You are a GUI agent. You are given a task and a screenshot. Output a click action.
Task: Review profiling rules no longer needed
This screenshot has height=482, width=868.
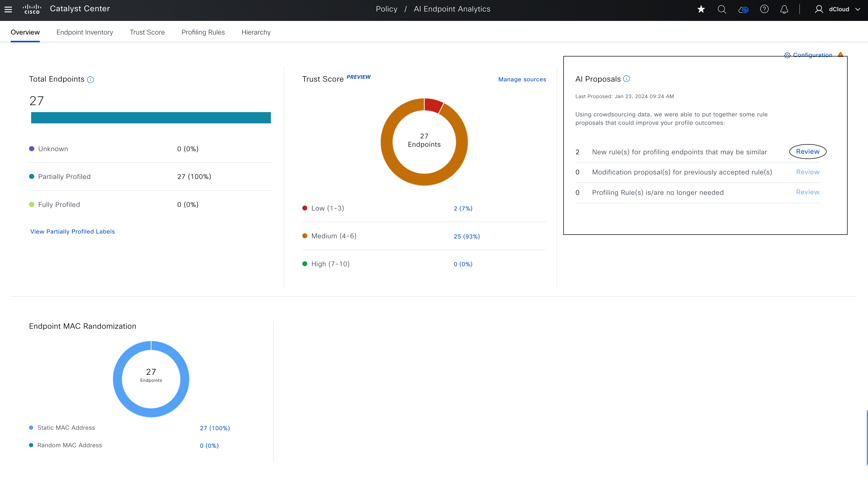click(808, 192)
